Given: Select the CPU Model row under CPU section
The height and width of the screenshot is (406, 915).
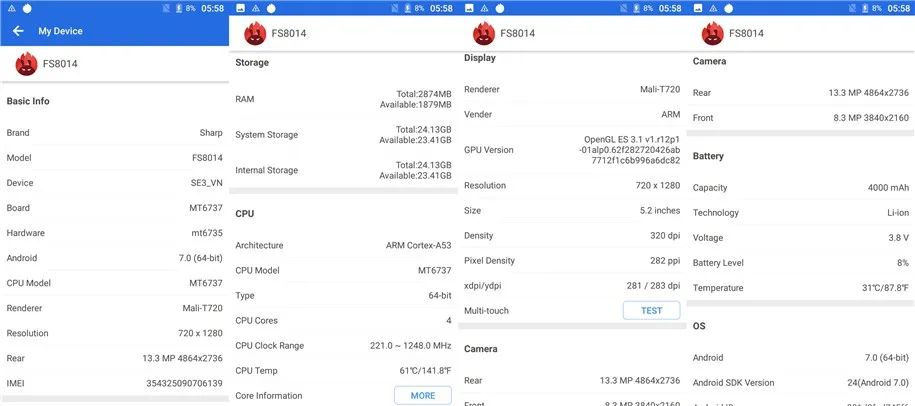Looking at the screenshot, I should pos(343,270).
